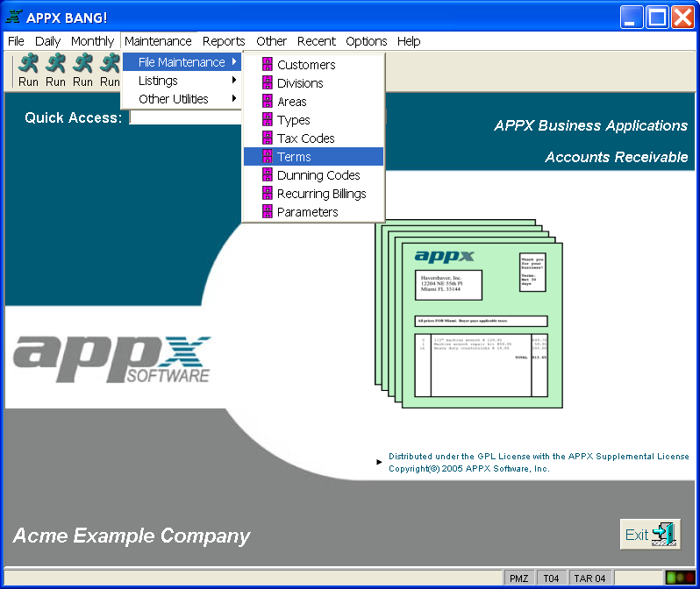700x589 pixels.
Task: Open the Reports menu
Action: 224,41
